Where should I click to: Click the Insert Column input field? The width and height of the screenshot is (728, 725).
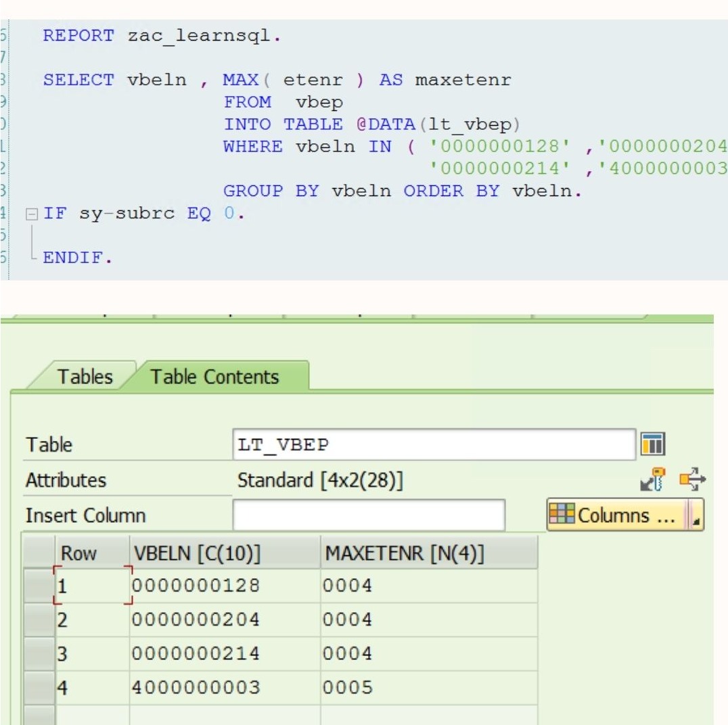[x=369, y=516]
